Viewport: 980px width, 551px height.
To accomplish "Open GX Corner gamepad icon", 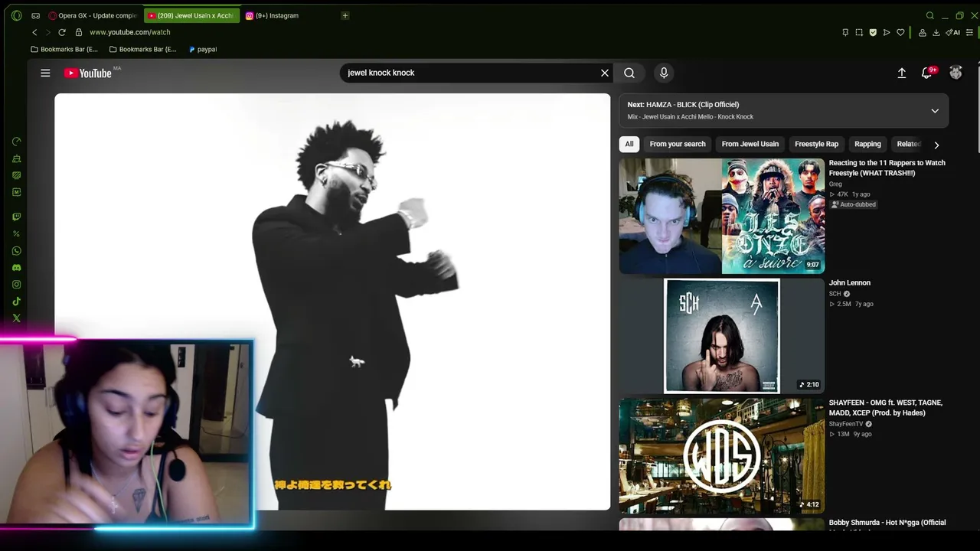I will pos(36,15).
